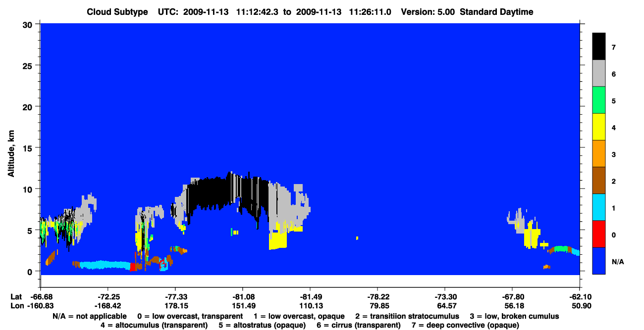
Task: Click legend text 'N/A = not applicable'
Action: click(x=89, y=316)
